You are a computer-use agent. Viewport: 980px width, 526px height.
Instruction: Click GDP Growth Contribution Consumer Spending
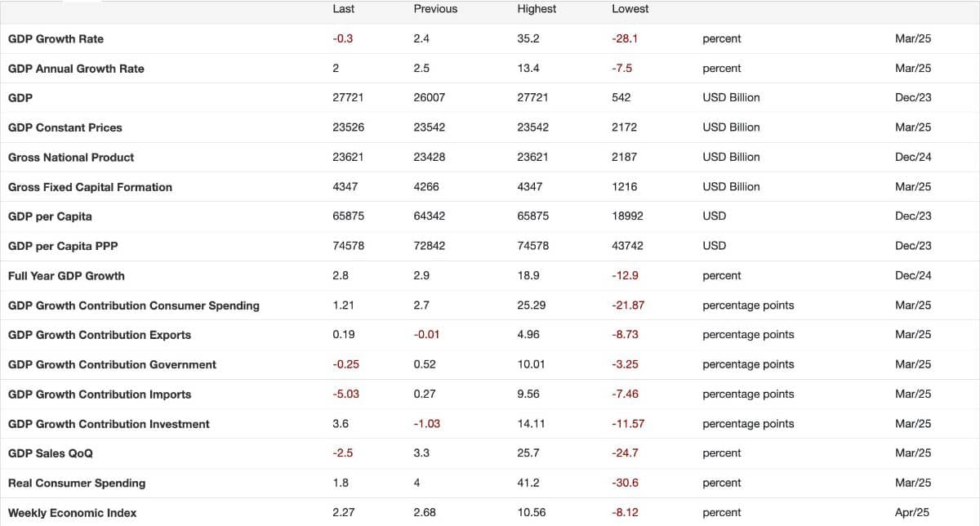134,305
